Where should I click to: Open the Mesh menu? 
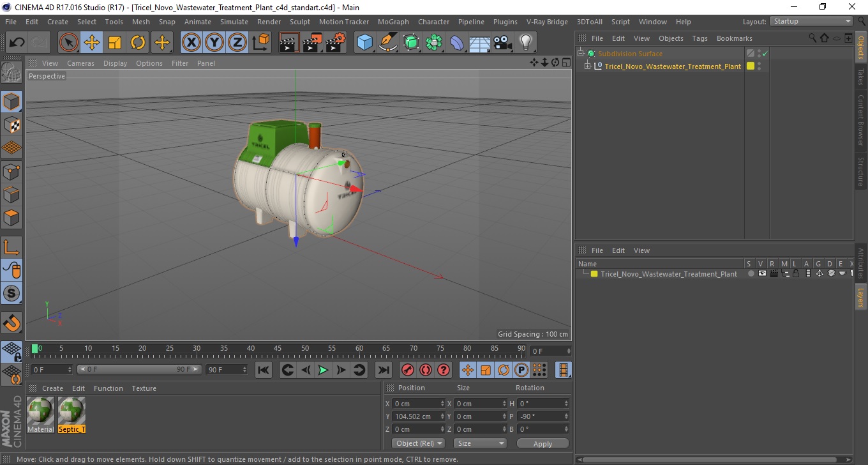[x=140, y=22]
